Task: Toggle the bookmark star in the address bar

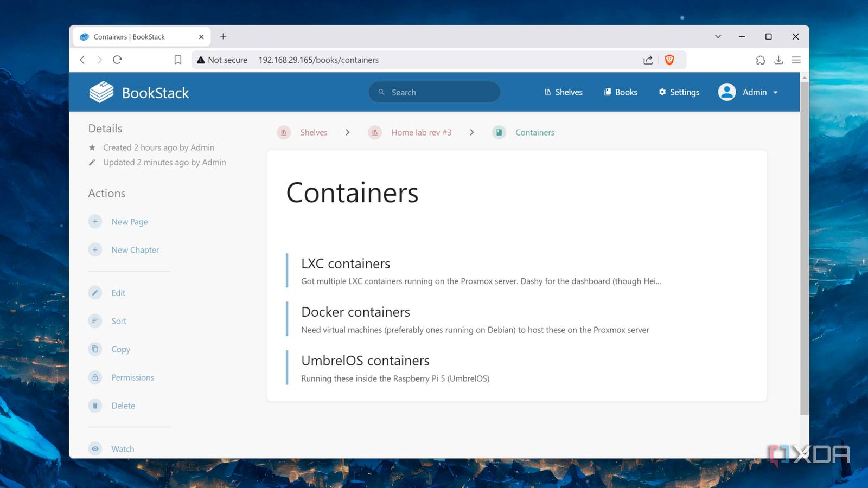Action: (177, 60)
